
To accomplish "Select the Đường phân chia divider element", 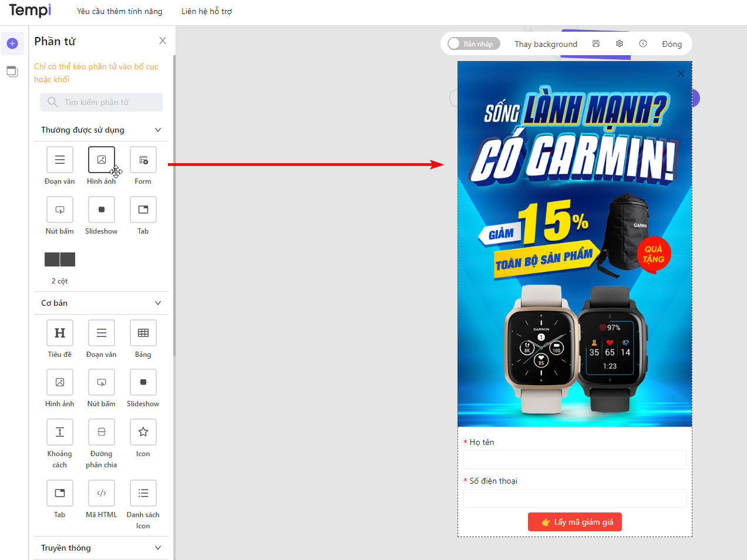I will pyautogui.click(x=102, y=432).
